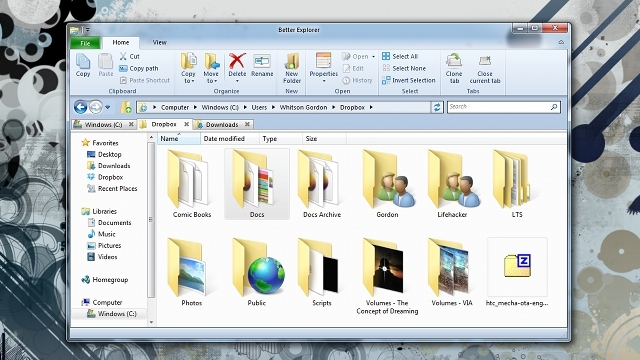
Task: Click the Open command in ribbon
Action: click(x=355, y=56)
